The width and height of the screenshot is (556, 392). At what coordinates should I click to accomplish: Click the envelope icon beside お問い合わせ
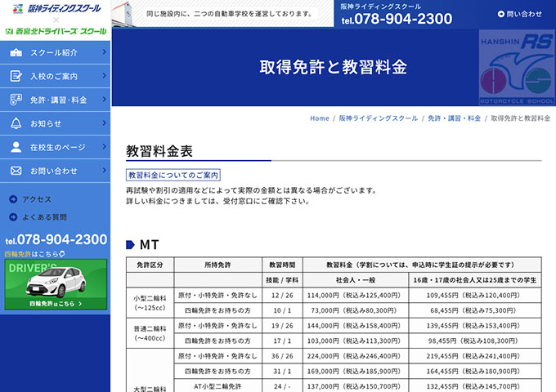16,171
